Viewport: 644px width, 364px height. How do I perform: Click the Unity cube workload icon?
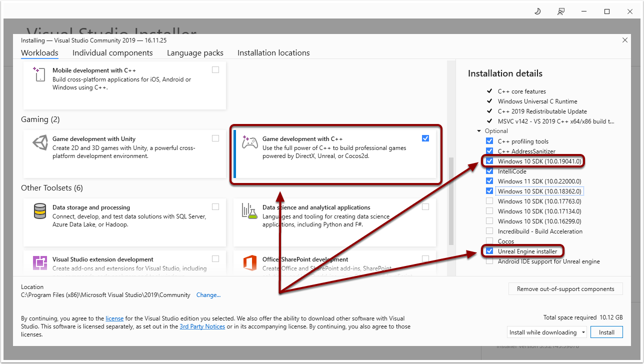40,143
